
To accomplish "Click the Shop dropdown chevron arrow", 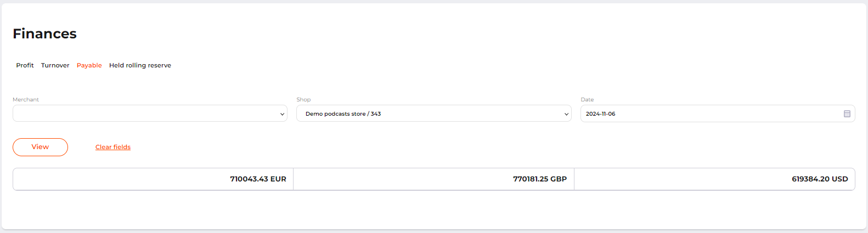I will pos(566,114).
